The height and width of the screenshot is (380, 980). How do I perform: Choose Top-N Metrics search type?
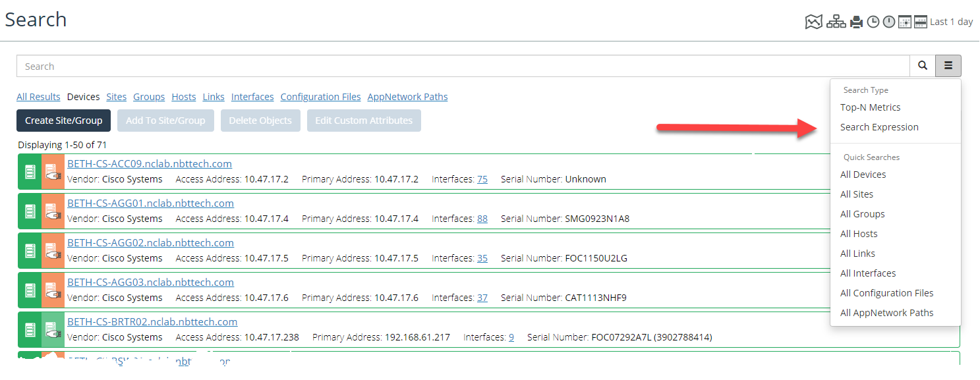pos(870,107)
